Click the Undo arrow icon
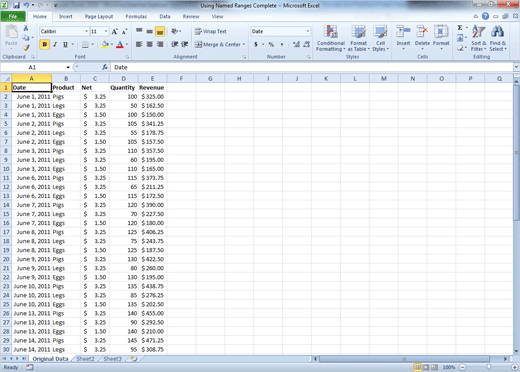 (x=26, y=5)
